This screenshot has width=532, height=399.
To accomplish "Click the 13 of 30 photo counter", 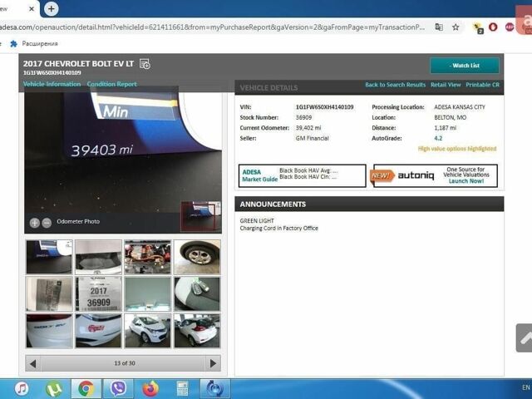I will pyautogui.click(x=125, y=363).
